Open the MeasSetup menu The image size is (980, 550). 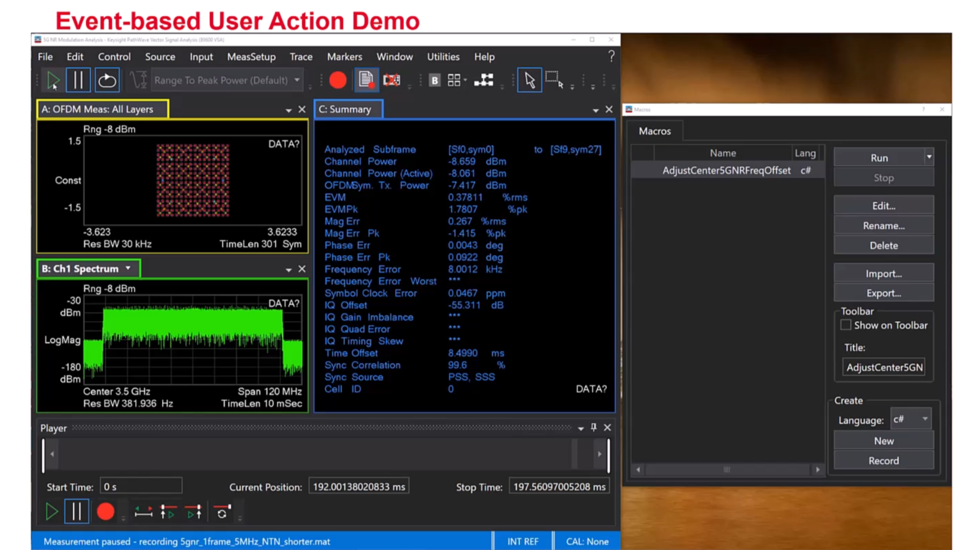click(251, 57)
